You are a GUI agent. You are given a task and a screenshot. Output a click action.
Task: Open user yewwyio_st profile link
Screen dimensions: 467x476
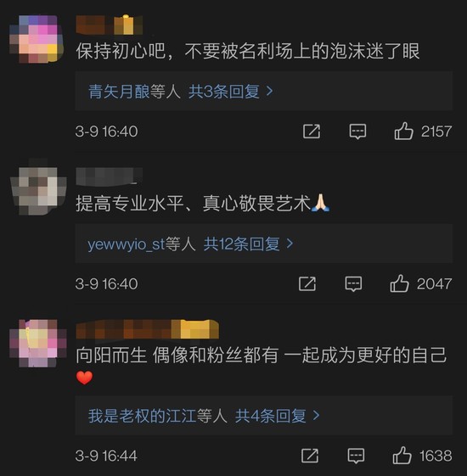(x=127, y=244)
